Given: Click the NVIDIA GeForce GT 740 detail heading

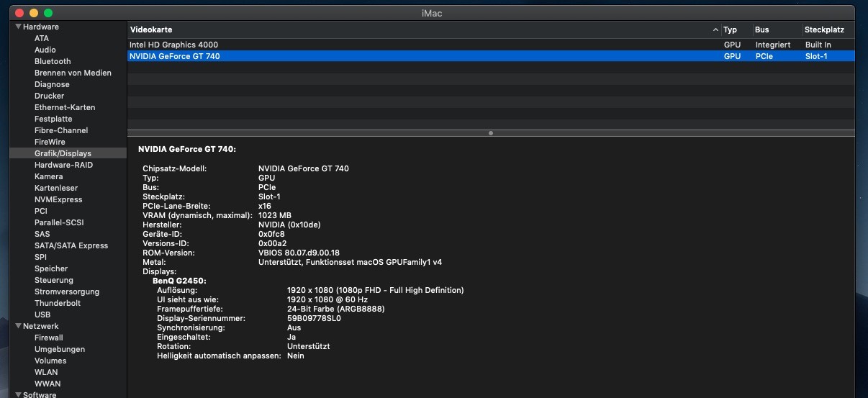Looking at the screenshot, I should (x=187, y=149).
